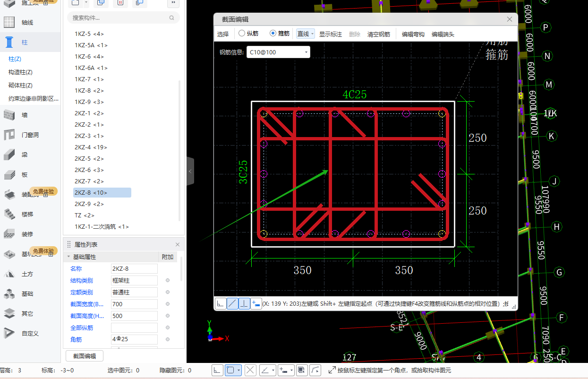Open the 自定义 category
The height and width of the screenshot is (379, 588).
[30, 334]
